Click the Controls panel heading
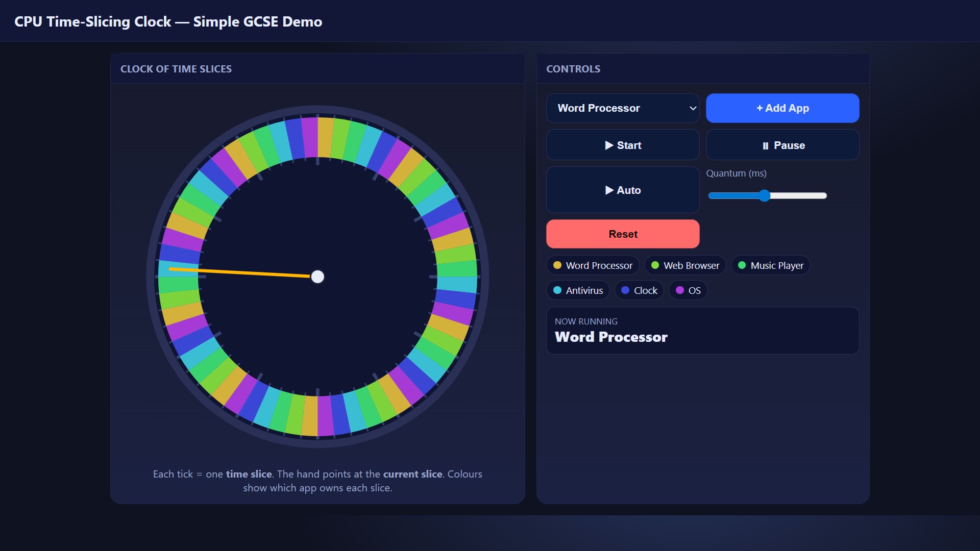 [x=573, y=69]
